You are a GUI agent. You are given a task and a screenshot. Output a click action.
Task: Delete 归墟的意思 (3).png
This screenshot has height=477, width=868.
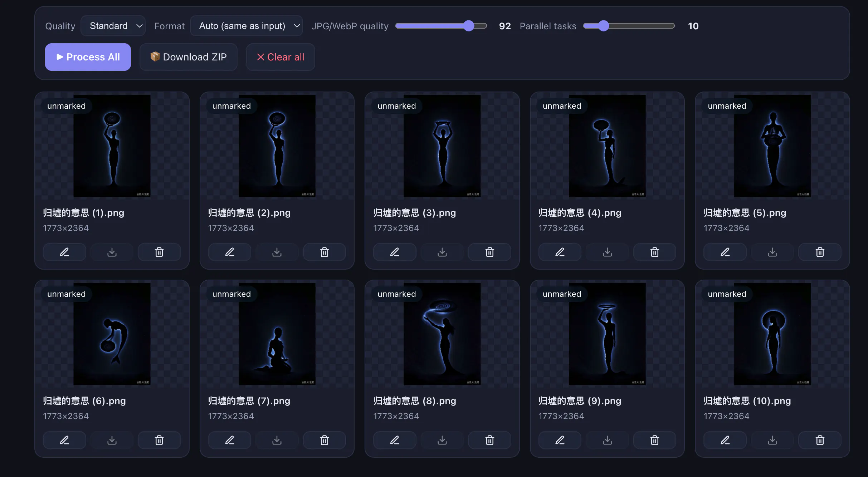(490, 252)
